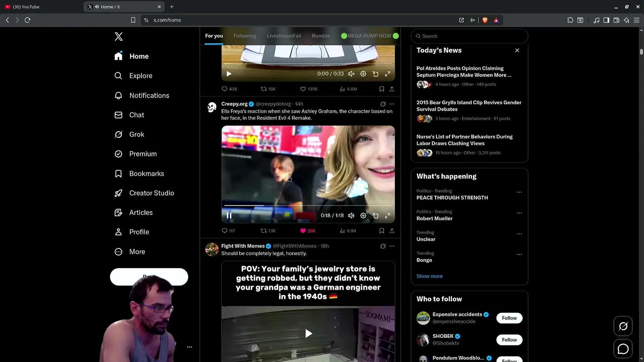This screenshot has width=644, height=362.
Task: Switch to the LivestreamFail tab
Action: pos(284,36)
